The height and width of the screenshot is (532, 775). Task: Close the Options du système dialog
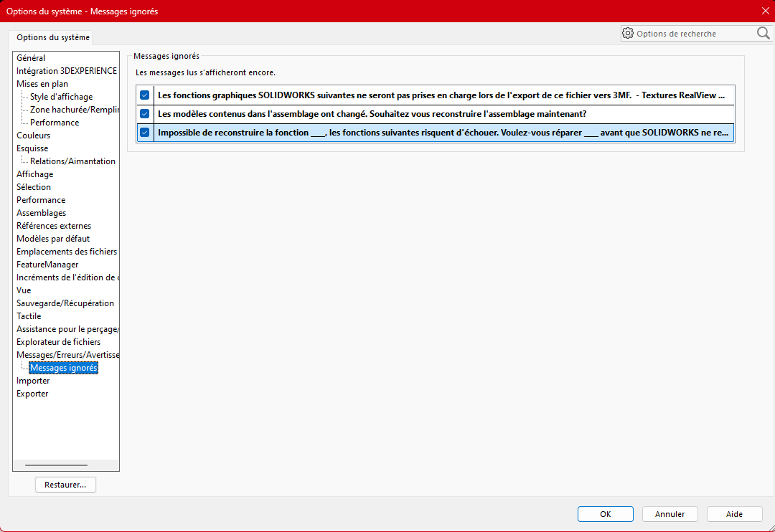(x=765, y=11)
